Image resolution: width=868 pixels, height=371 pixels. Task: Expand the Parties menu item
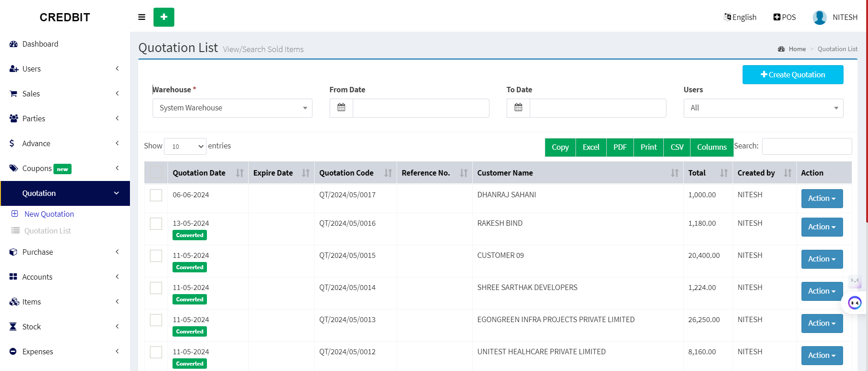(65, 119)
